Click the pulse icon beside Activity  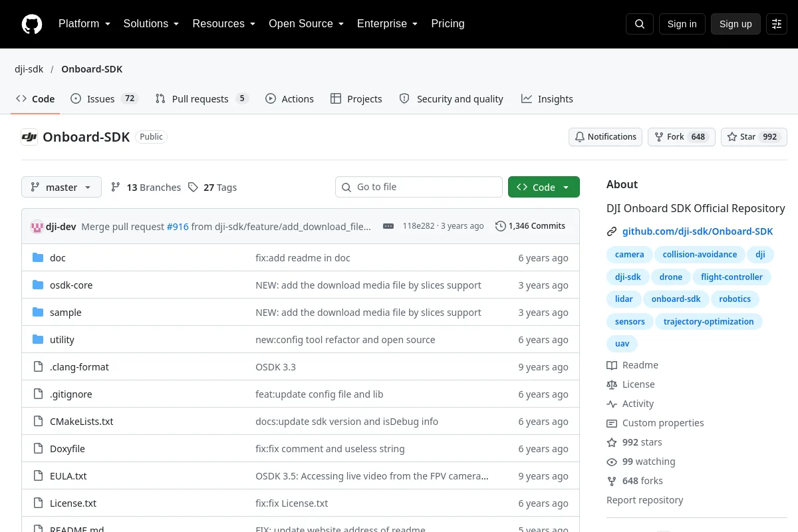(x=612, y=404)
